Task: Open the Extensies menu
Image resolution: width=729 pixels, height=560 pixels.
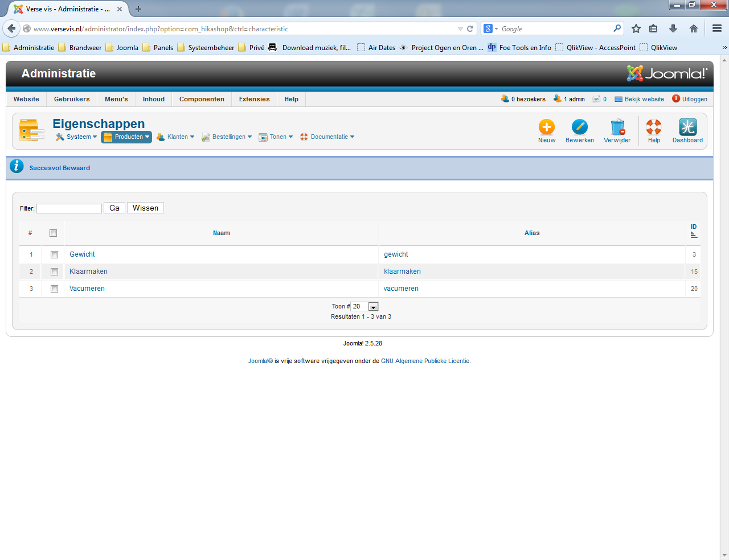Action: (255, 99)
